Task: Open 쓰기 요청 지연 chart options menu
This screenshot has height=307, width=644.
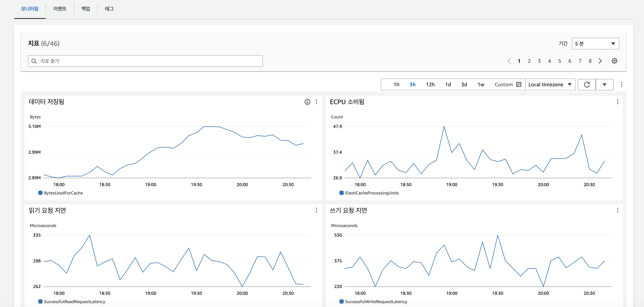Action: pos(617,210)
